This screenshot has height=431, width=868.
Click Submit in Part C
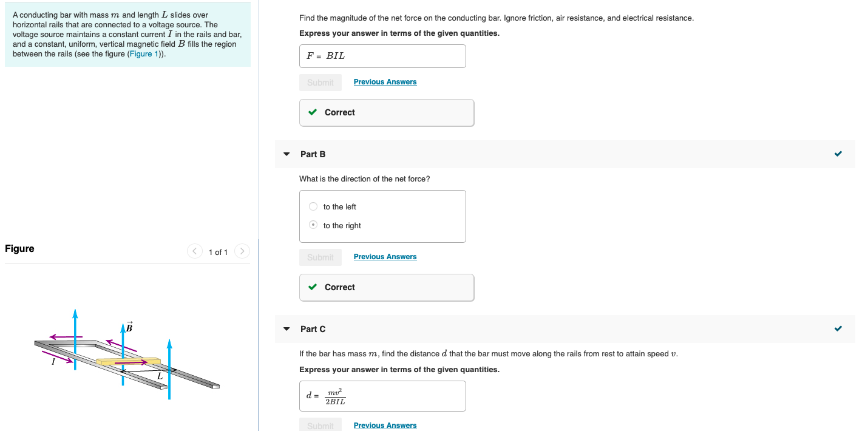320,424
